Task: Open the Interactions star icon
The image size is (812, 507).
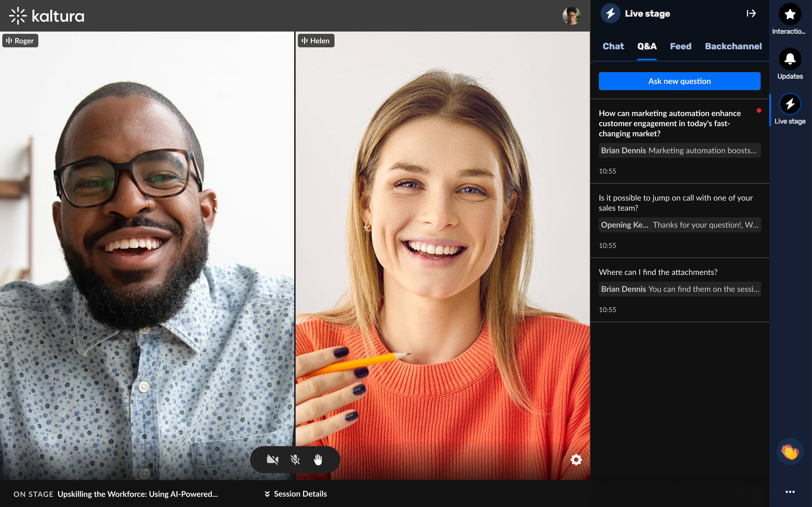Action: coord(790,14)
